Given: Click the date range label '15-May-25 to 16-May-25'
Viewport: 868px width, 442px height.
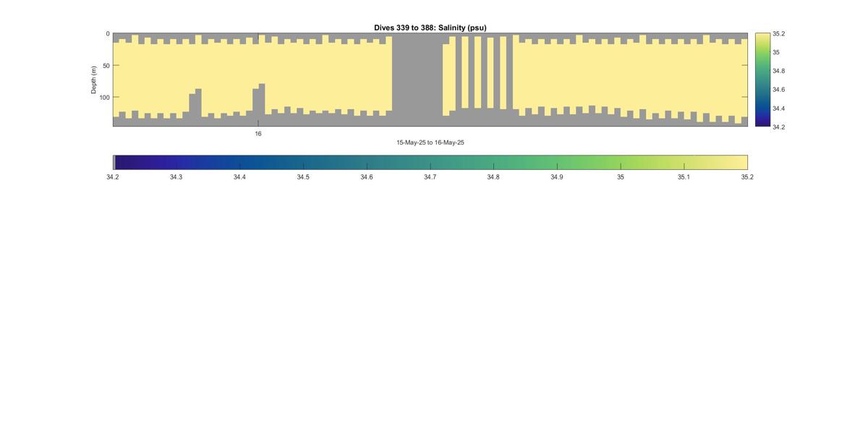Looking at the screenshot, I should coord(430,143).
